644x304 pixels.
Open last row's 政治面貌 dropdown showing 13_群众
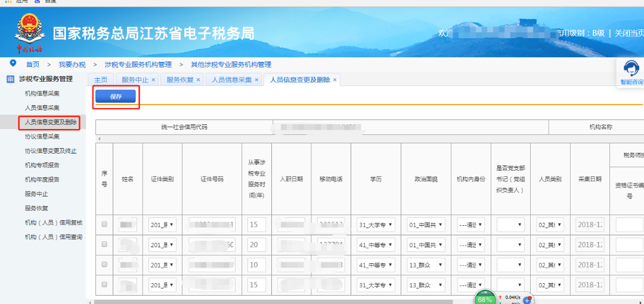(426, 285)
